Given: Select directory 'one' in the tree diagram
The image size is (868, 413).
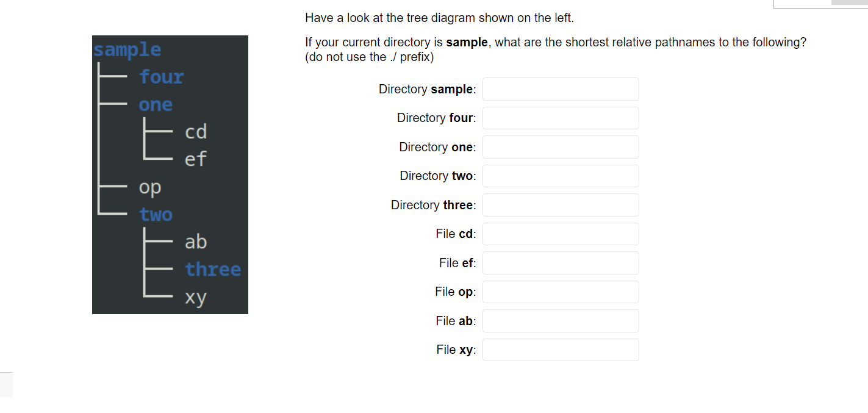Looking at the screenshot, I should (155, 104).
